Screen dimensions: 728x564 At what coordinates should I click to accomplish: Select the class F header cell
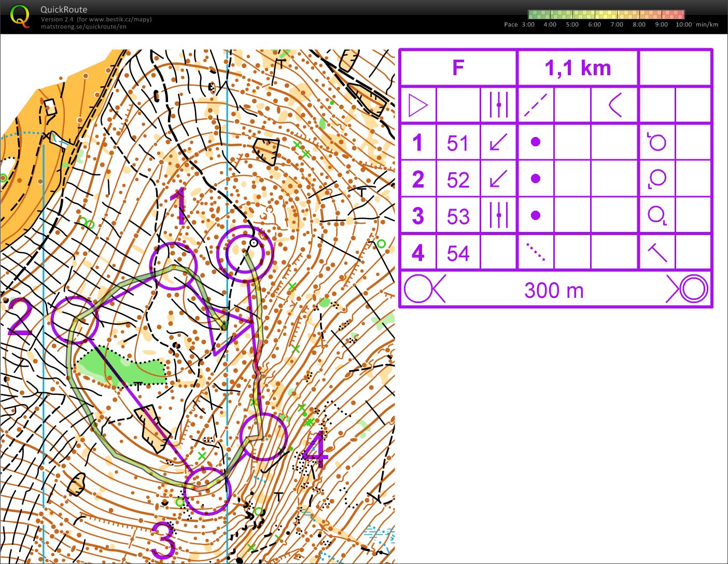[x=458, y=68]
